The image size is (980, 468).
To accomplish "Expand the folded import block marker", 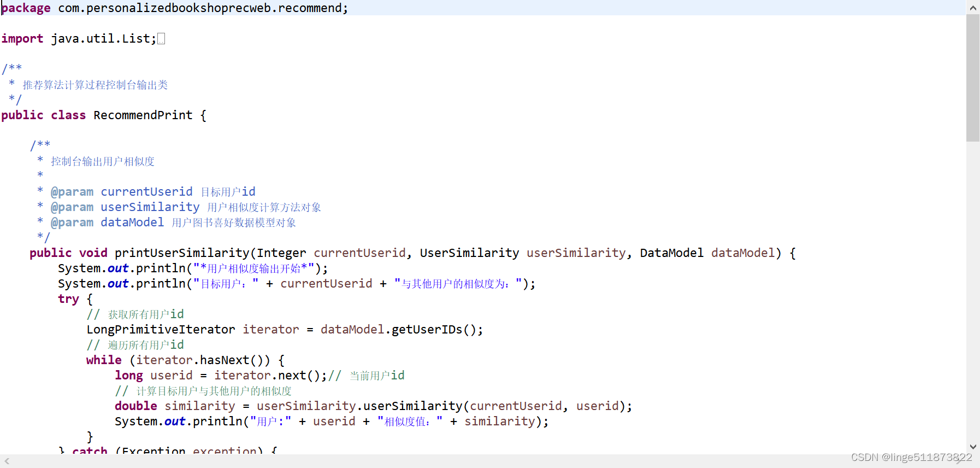I will point(161,39).
